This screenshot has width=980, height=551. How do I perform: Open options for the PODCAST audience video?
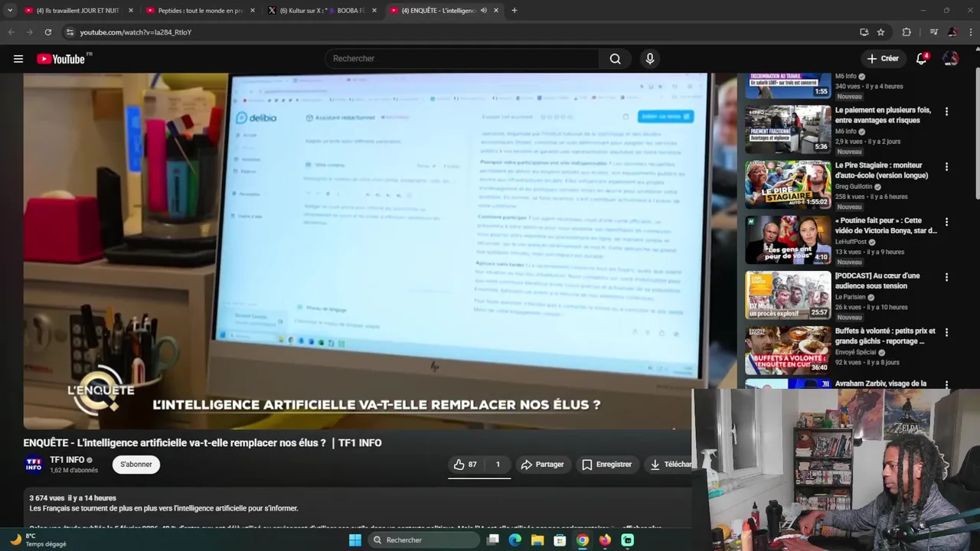coord(946,277)
